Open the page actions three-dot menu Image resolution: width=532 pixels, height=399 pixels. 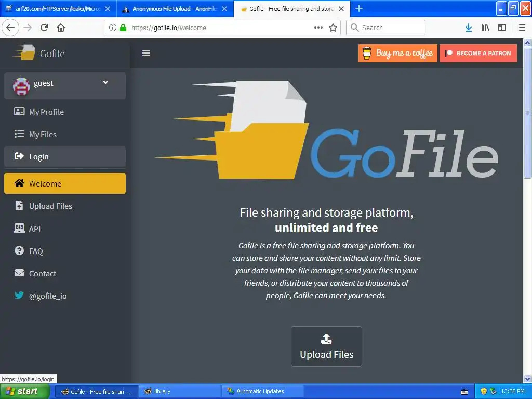click(318, 28)
